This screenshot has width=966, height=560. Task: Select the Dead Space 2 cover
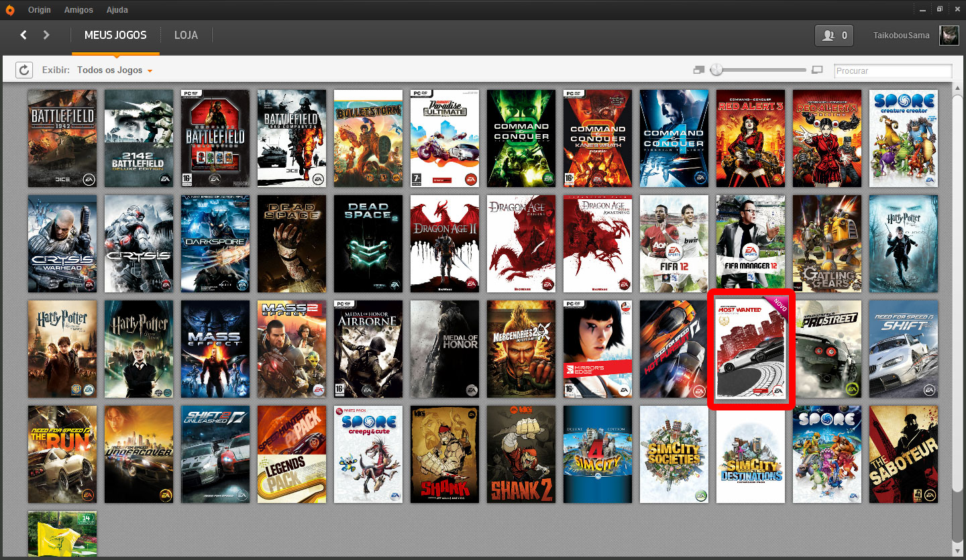368,243
